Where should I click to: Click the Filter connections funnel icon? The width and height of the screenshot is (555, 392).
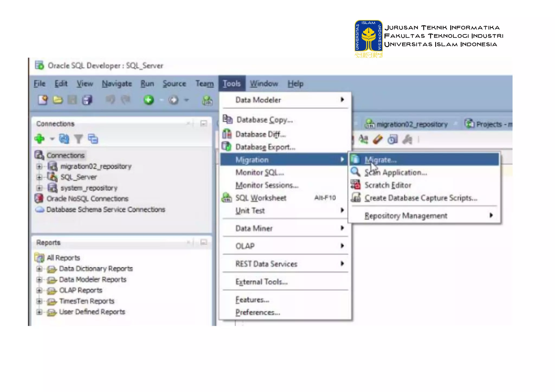tap(79, 139)
